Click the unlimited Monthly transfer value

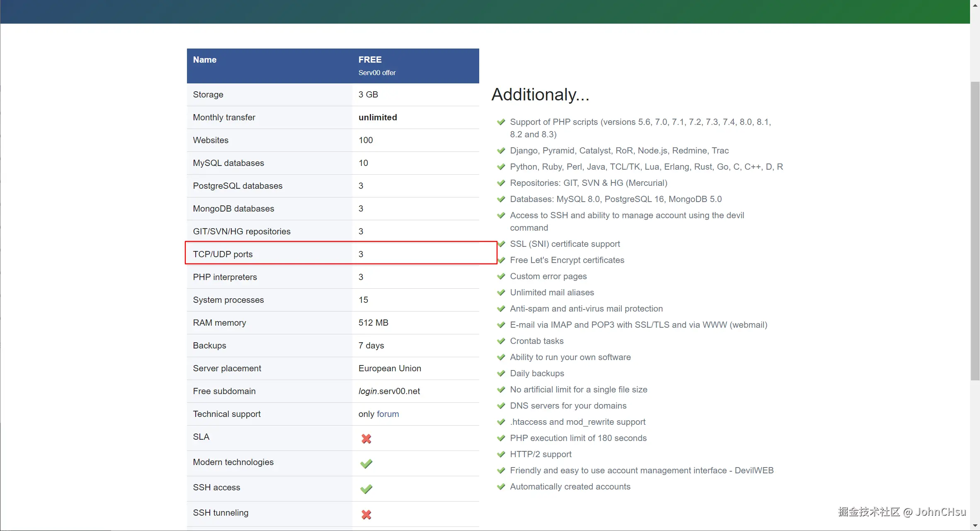pyautogui.click(x=377, y=117)
